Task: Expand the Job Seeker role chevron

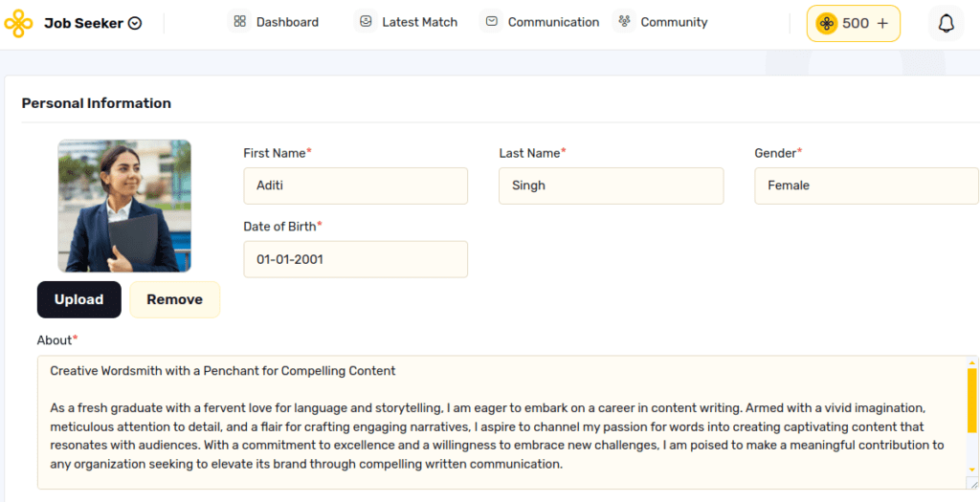Action: (135, 24)
